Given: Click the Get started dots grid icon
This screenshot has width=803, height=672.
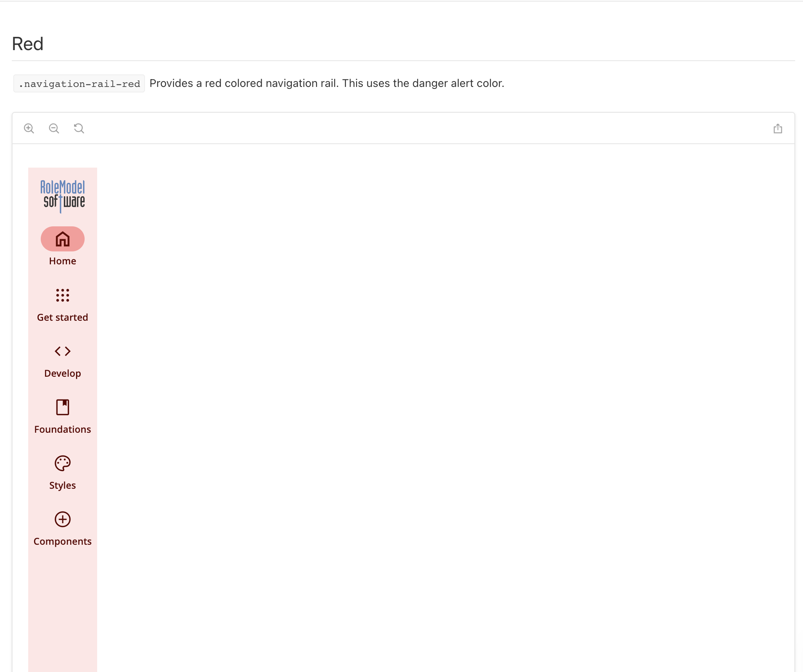Looking at the screenshot, I should [63, 295].
